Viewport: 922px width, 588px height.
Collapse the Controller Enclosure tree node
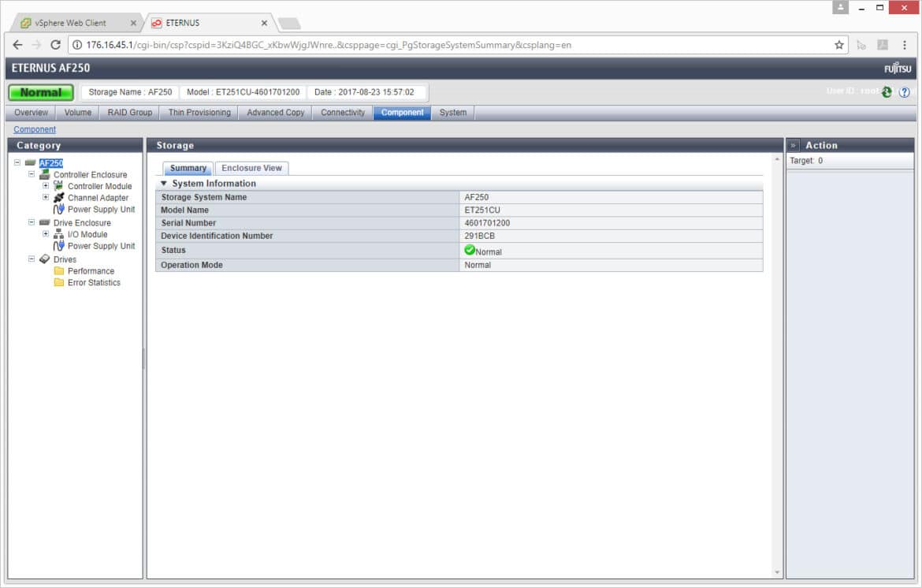(32, 174)
